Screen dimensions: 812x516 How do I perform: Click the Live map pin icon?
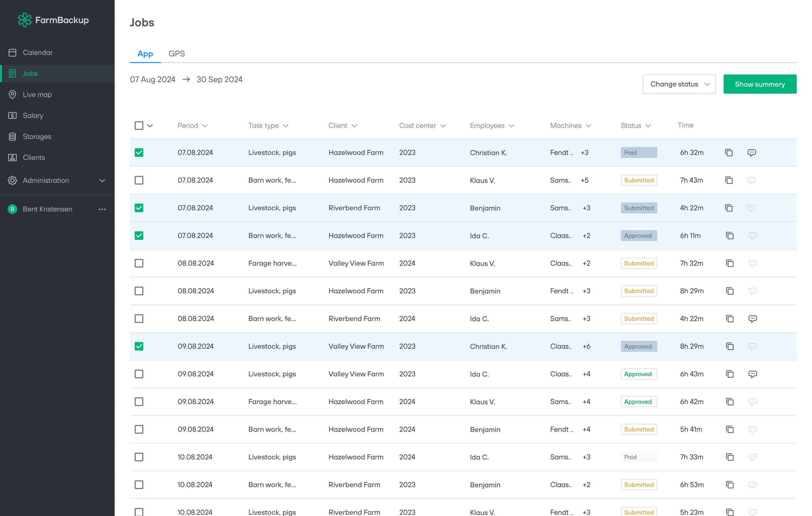(12, 94)
